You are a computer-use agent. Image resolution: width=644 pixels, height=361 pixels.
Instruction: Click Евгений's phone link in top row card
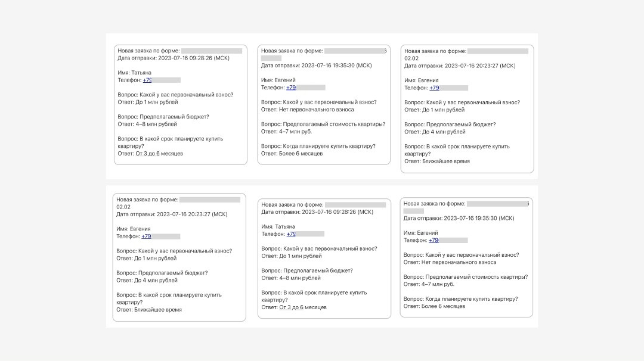291,88
